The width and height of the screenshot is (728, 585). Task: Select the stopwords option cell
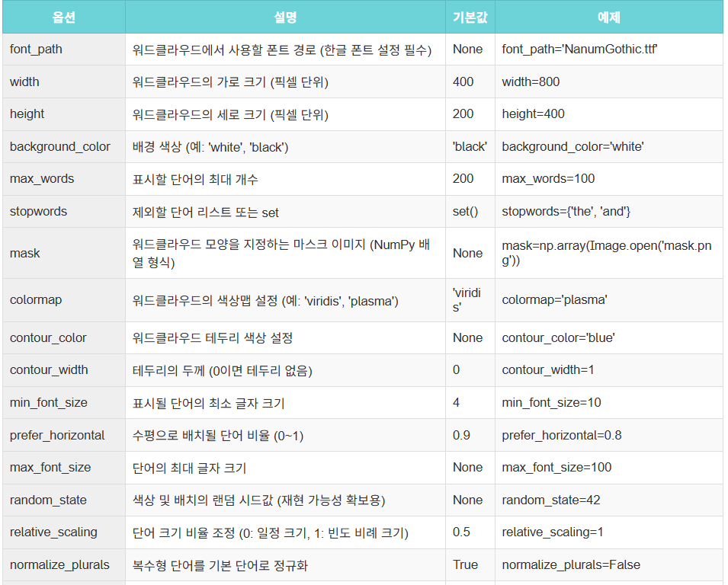[x=64, y=211]
